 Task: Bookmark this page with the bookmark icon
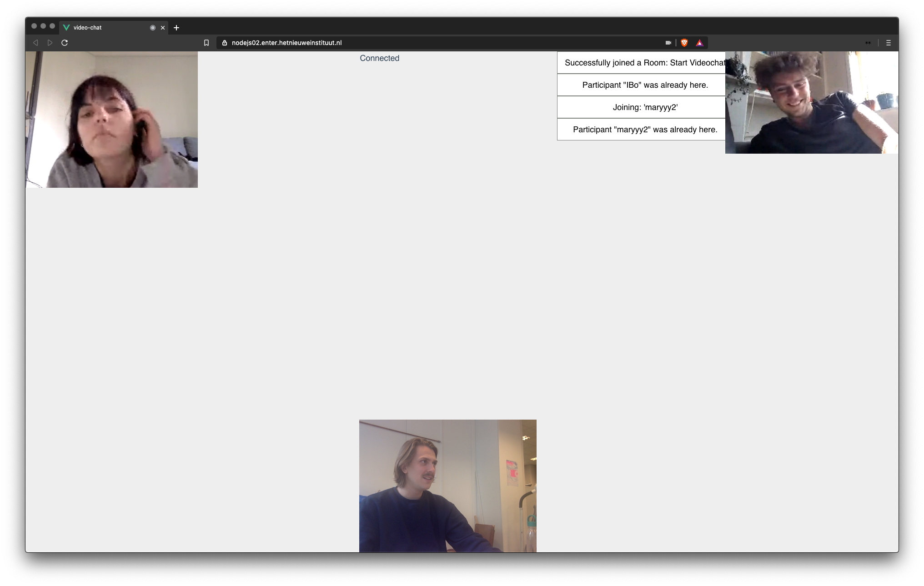point(206,43)
